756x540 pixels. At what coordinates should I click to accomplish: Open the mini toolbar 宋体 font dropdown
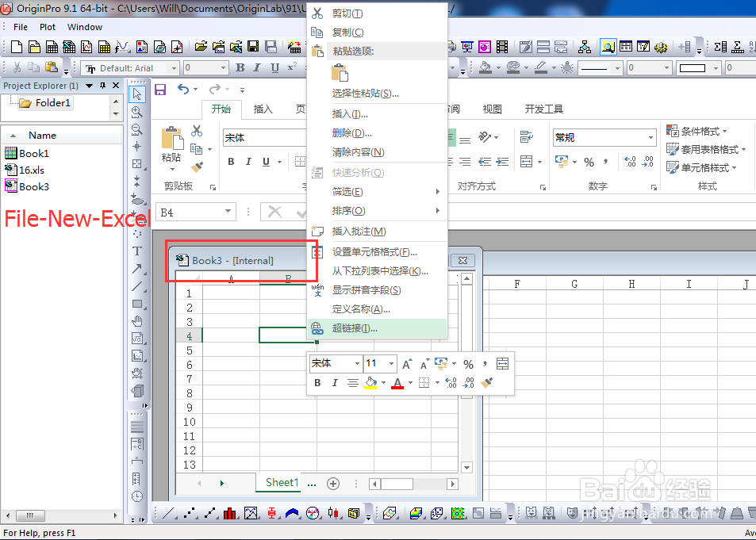357,363
